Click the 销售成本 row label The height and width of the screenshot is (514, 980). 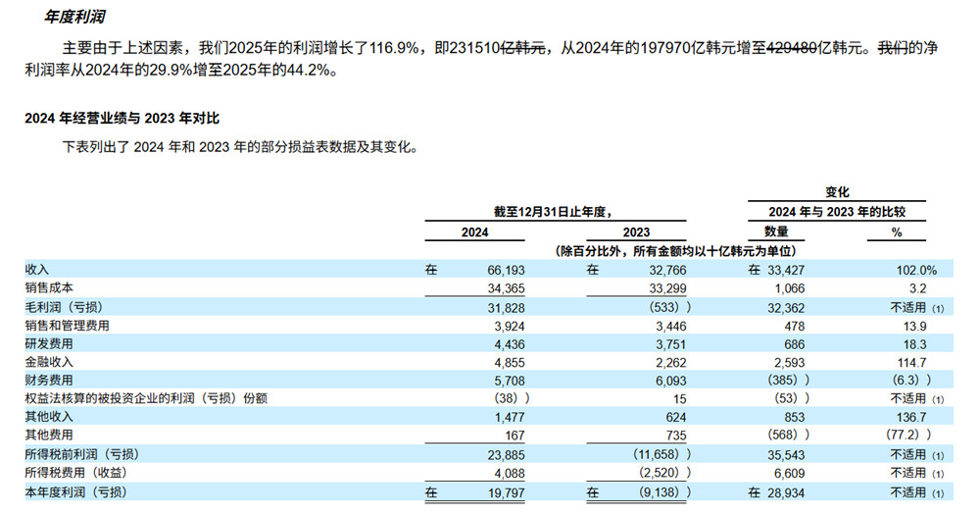[49, 287]
